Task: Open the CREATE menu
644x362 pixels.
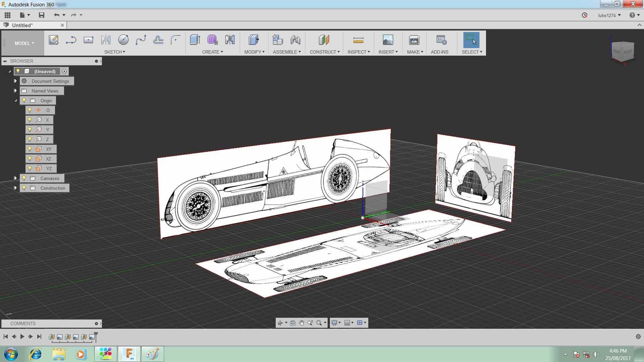Action: point(212,52)
